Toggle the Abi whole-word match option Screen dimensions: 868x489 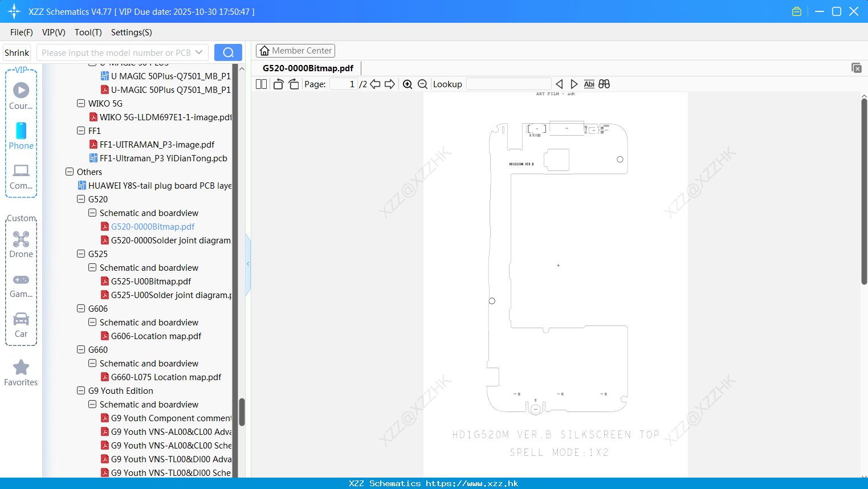589,84
